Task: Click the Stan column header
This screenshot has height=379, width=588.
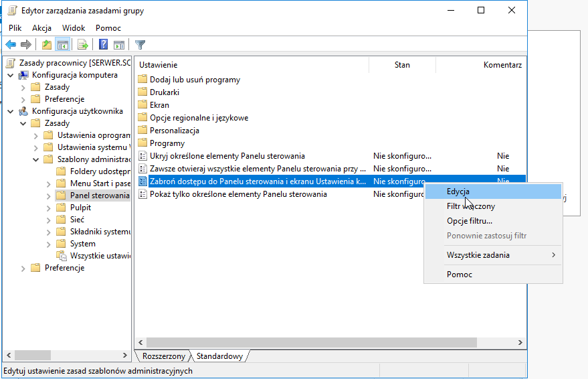Action: (x=402, y=65)
